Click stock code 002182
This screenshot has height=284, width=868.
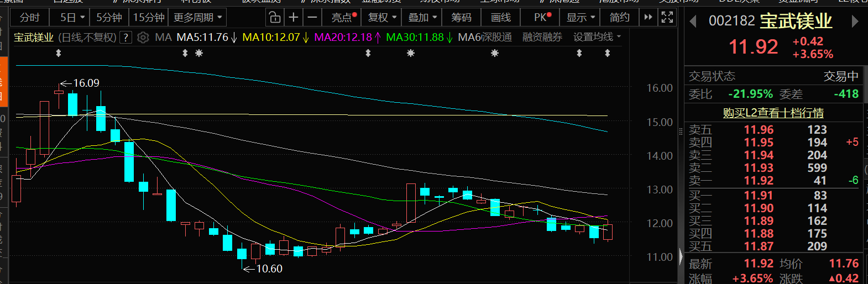point(731,21)
